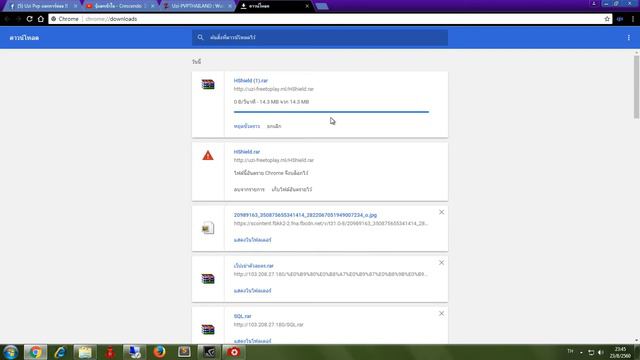
Task: Click the search magnifier in downloads bar
Action: [x=200, y=37]
